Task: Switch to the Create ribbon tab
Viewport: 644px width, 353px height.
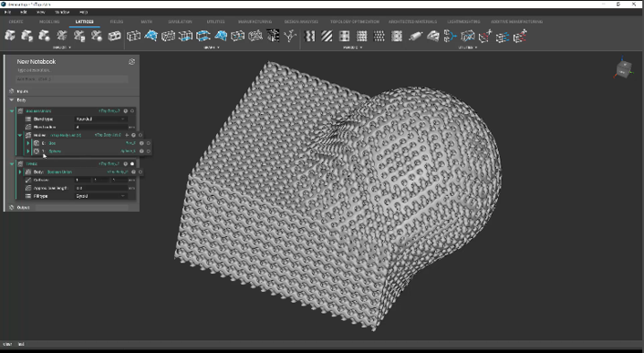Action: click(x=16, y=21)
